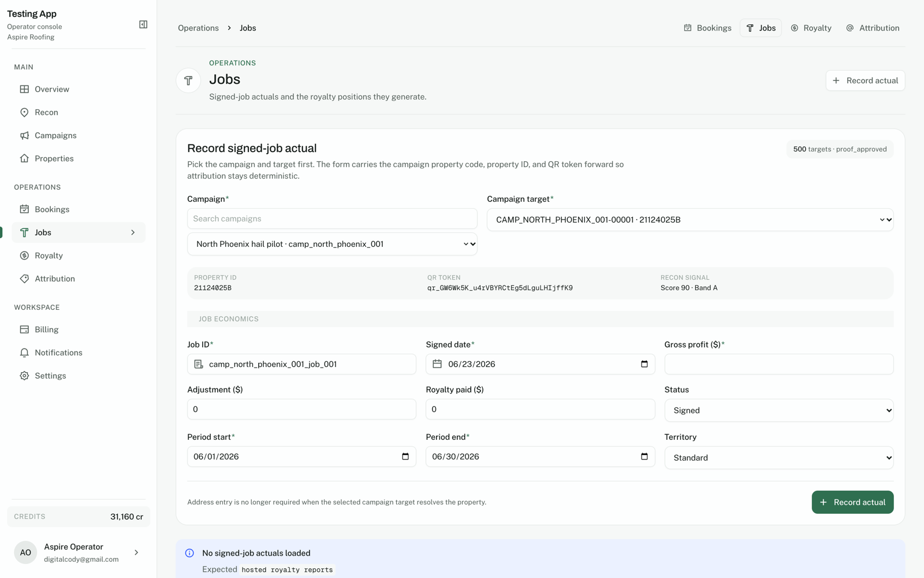The image size is (924, 578).
Task: Open the Territory dropdown
Action: tap(779, 458)
